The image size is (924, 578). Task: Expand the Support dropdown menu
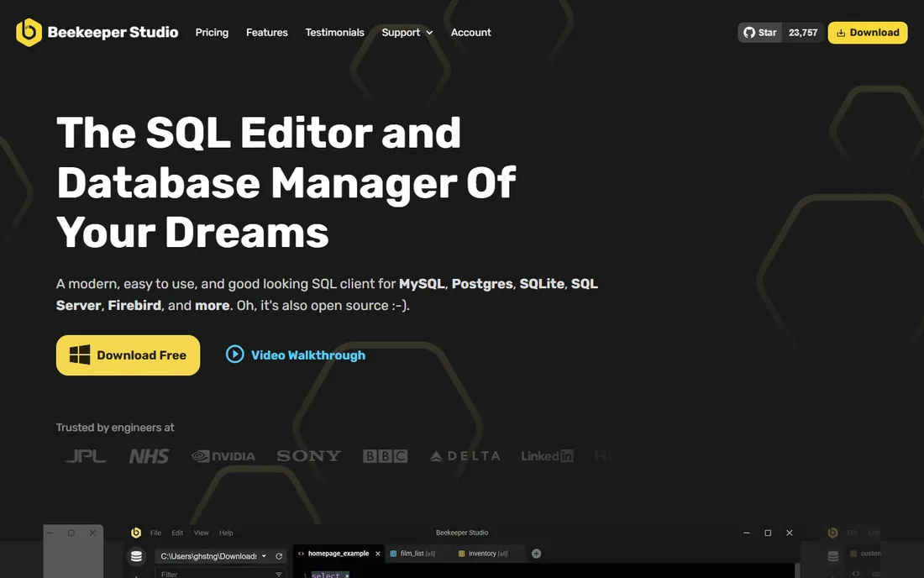point(407,33)
